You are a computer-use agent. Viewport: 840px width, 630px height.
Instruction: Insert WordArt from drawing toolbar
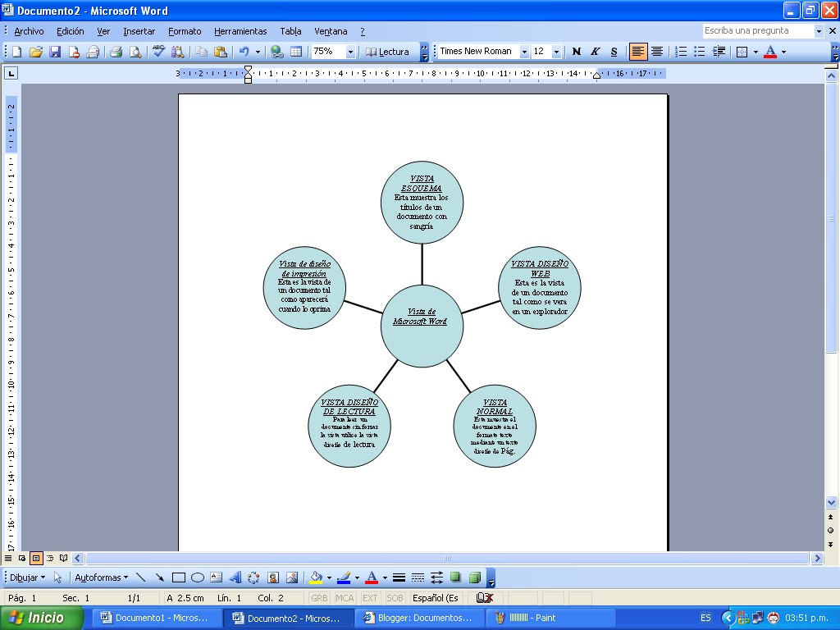click(x=235, y=577)
